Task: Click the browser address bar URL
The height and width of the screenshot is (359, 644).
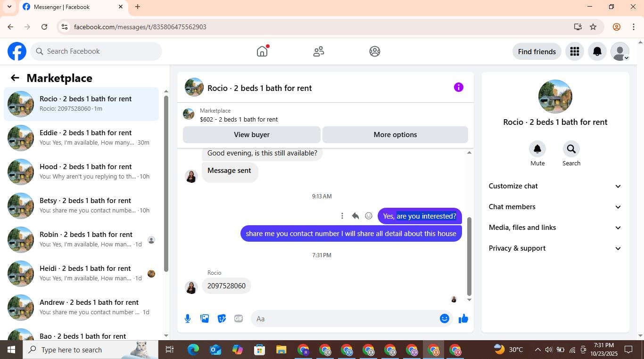Action: 140,27
